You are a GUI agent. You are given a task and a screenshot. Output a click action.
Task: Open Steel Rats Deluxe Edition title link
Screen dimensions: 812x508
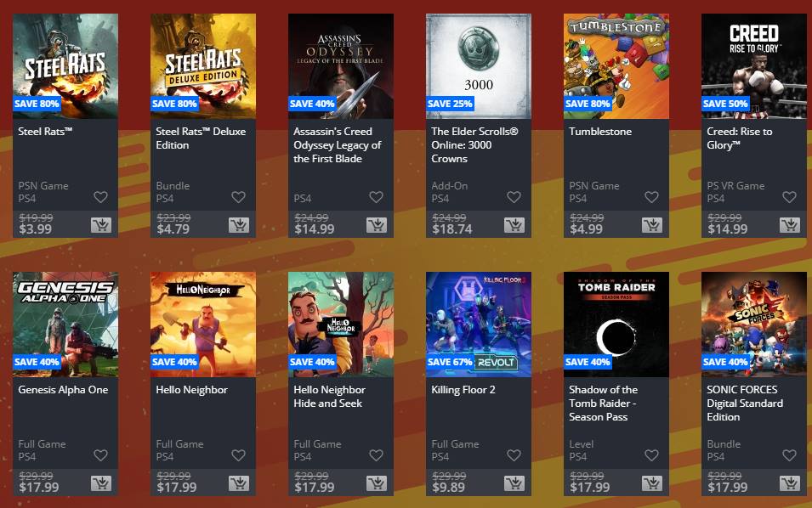coord(201,138)
